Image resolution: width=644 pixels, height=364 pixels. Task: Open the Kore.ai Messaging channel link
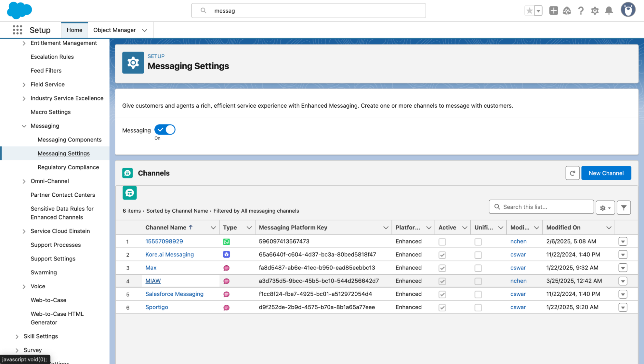[x=169, y=255]
